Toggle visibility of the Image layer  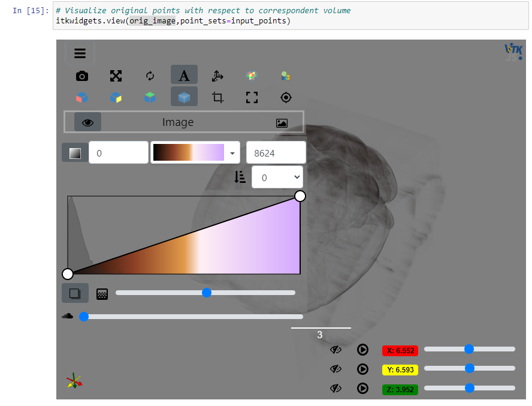(88, 122)
